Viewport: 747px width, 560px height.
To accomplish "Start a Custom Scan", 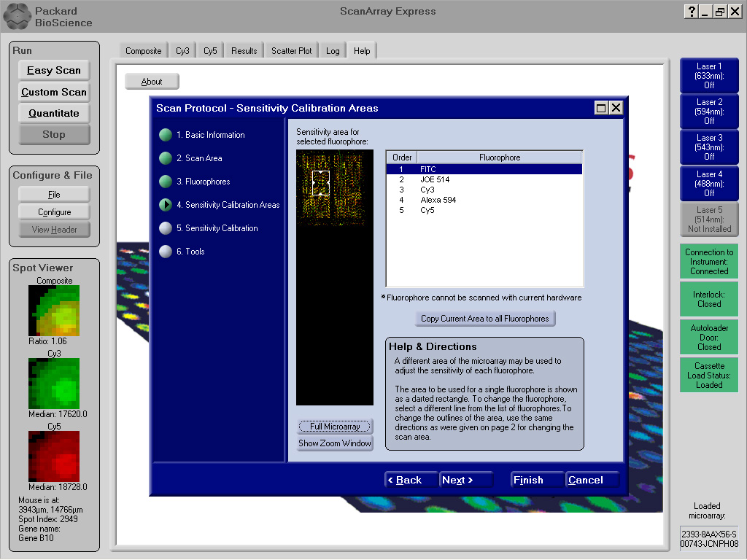I will tap(54, 92).
